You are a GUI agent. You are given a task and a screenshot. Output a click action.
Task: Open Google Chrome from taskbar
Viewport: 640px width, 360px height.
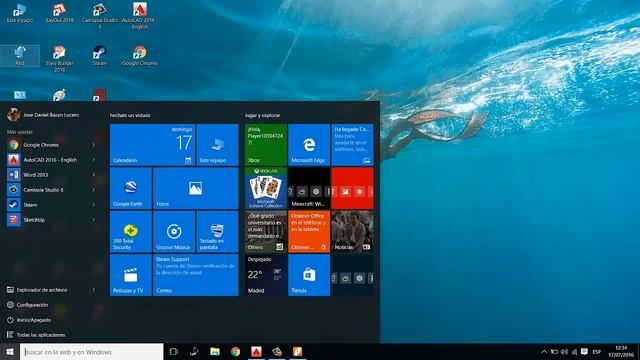236,352
